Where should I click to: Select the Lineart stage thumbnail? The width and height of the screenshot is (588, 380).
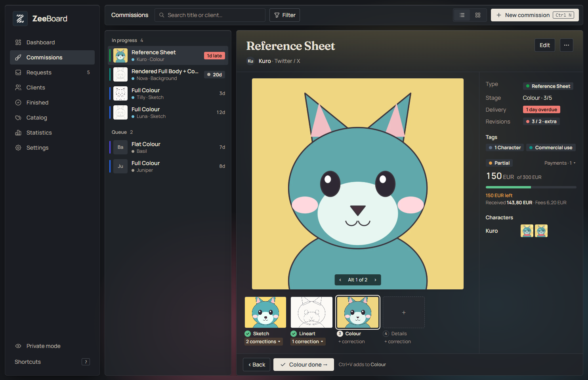311,312
